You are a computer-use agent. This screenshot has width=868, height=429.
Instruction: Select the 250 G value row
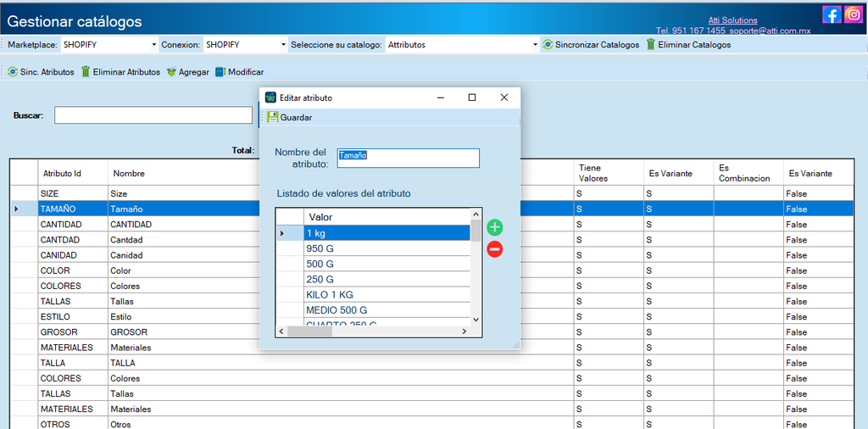[373, 279]
